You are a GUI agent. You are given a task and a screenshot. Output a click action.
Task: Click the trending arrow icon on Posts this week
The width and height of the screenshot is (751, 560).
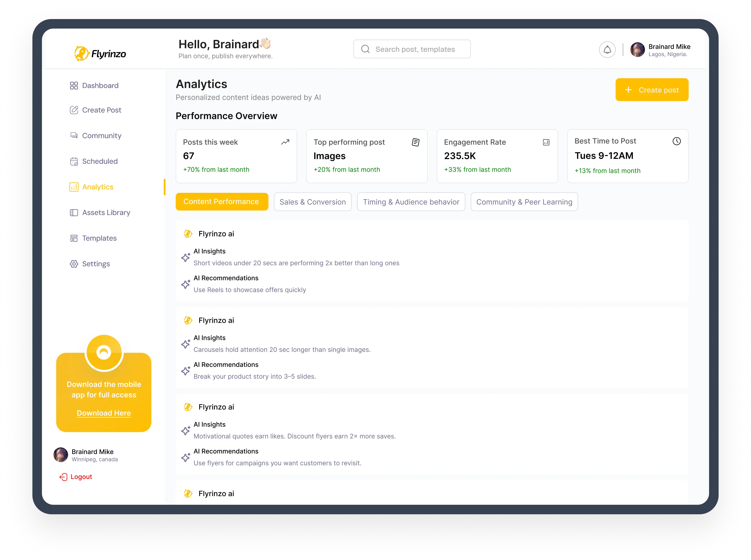pos(285,142)
